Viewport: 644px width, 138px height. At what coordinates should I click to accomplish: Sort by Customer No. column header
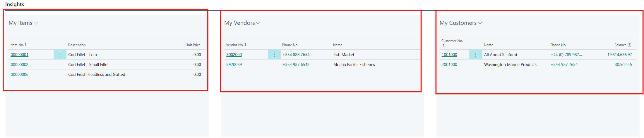click(452, 41)
